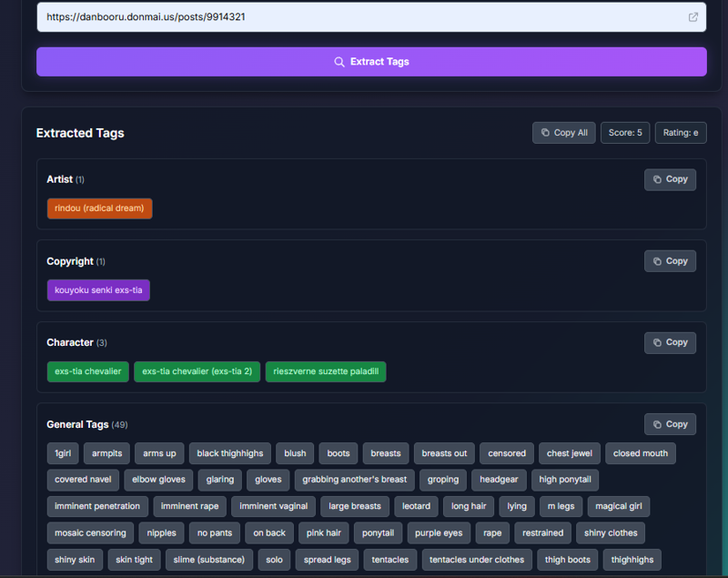Click the rieszverne suzette paladill tag
Image resolution: width=728 pixels, height=578 pixels.
point(326,371)
